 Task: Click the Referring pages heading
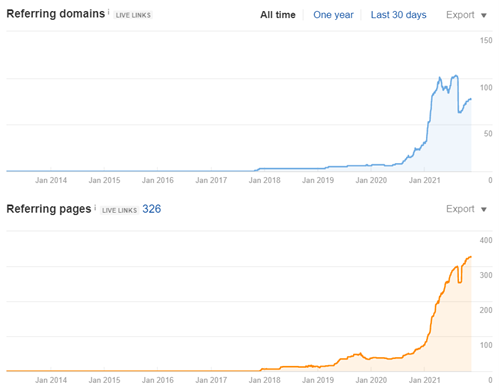tap(49, 209)
